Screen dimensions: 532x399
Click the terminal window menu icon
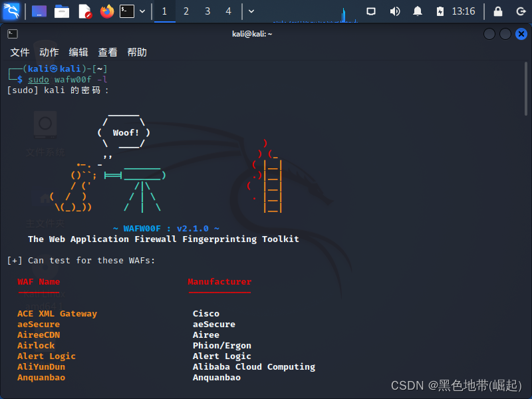click(x=13, y=34)
